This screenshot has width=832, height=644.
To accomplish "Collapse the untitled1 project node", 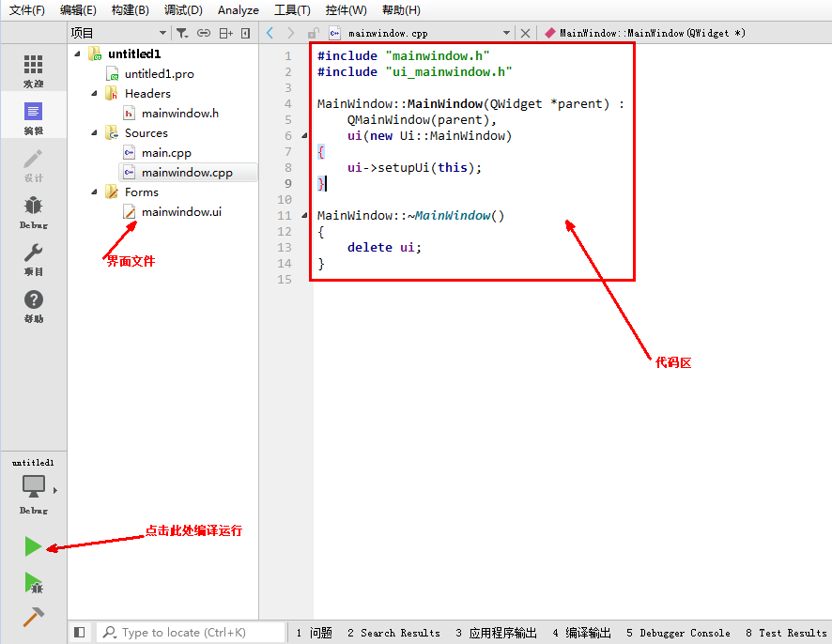I will pos(77,54).
